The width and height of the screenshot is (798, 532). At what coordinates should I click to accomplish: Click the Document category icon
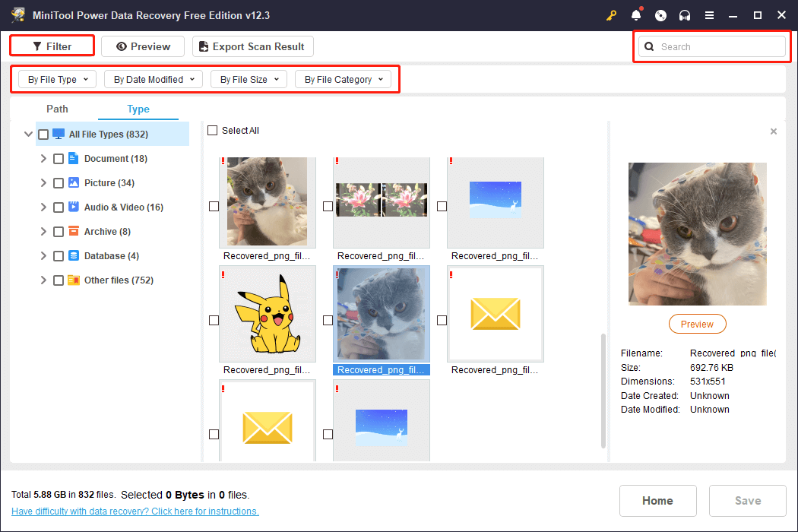[x=73, y=158]
